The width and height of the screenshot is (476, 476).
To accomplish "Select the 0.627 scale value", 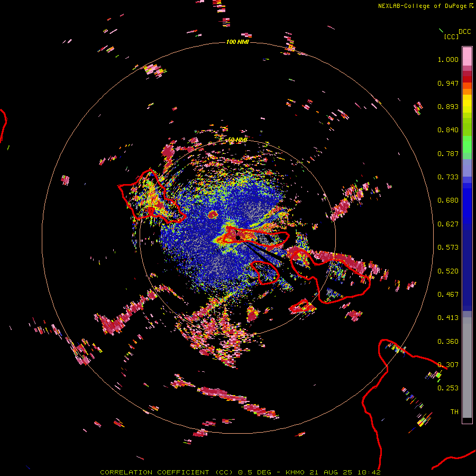I will (448, 224).
